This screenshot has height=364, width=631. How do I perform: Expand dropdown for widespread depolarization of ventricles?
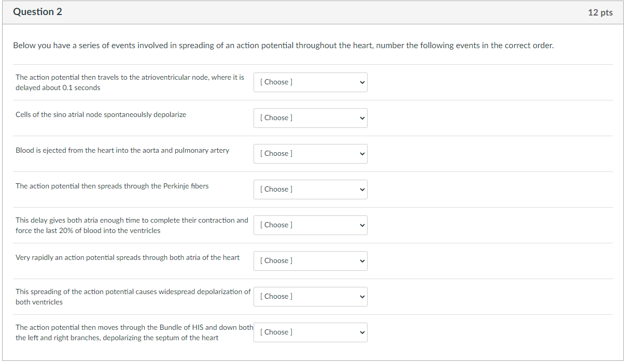point(310,297)
